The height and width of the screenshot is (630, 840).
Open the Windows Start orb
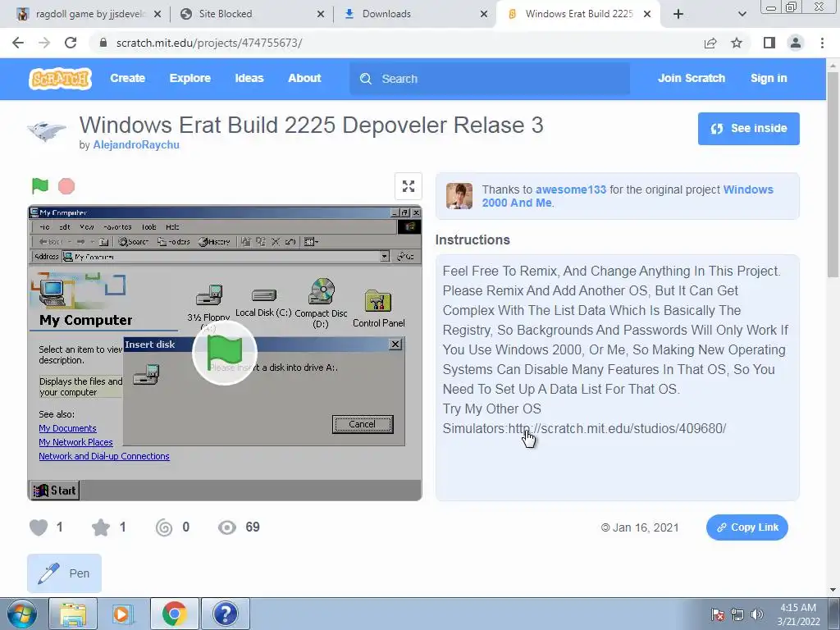tap(22, 614)
